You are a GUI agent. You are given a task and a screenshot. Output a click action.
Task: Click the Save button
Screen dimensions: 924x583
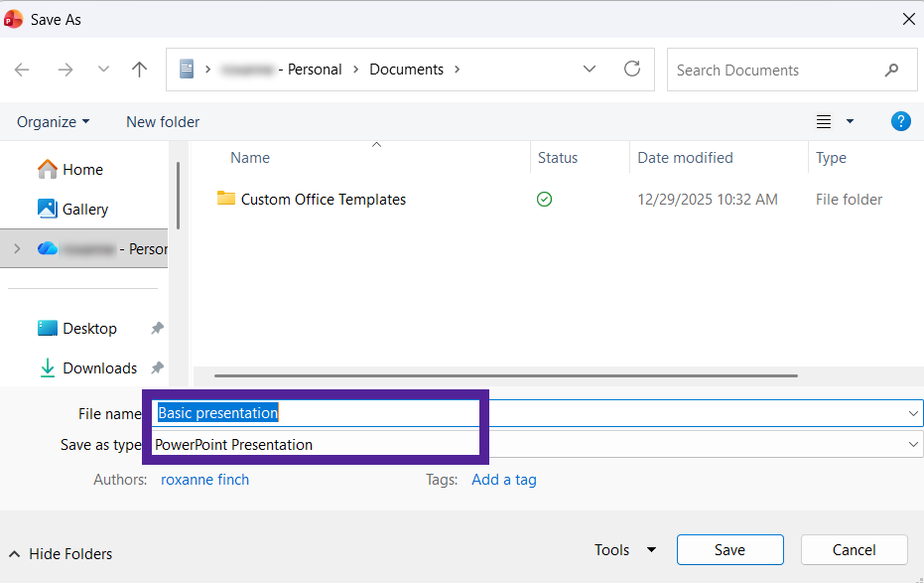[729, 550]
